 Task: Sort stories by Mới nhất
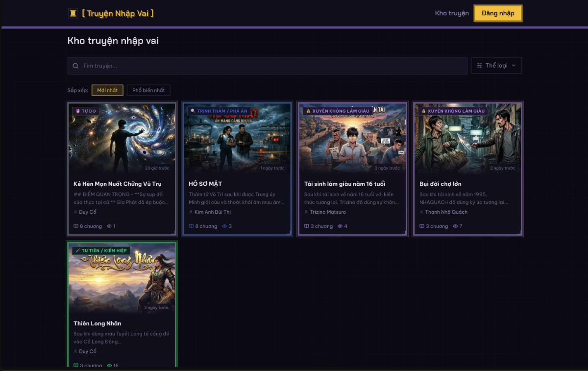point(107,90)
